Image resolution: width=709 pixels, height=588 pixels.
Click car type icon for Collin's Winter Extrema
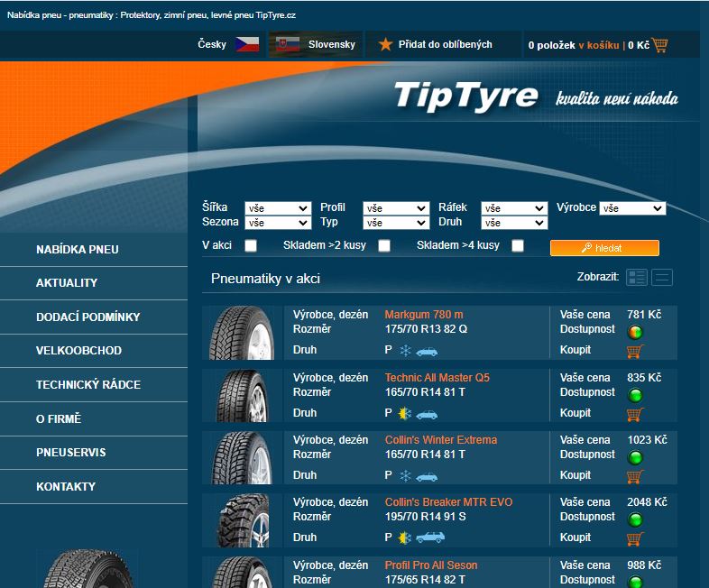point(427,477)
